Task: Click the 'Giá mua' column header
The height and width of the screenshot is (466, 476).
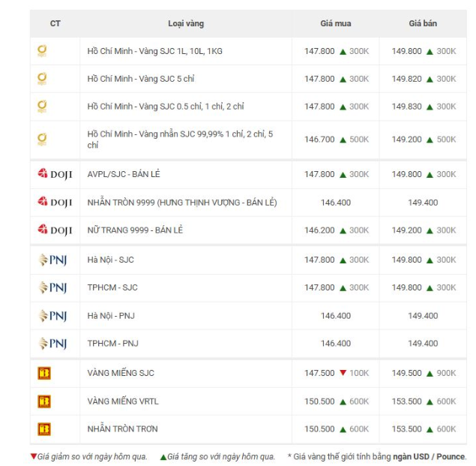Action: coord(335,23)
